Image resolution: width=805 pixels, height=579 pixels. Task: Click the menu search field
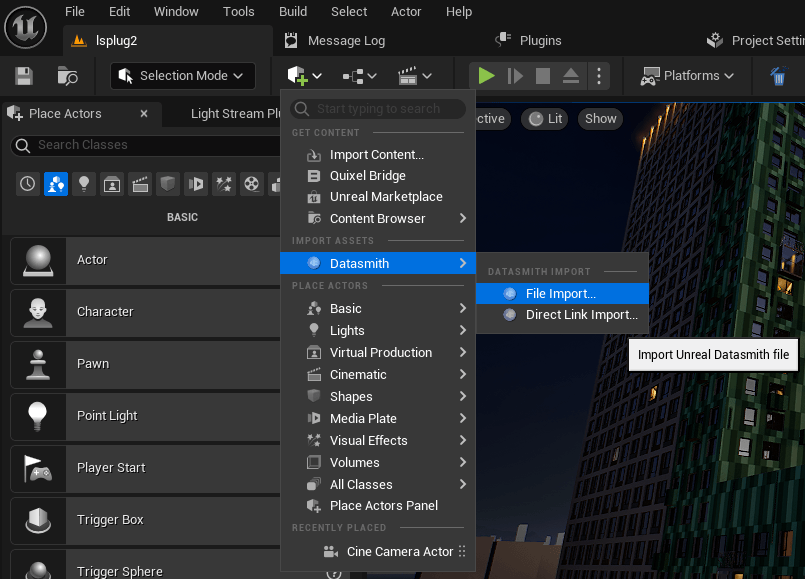(378, 109)
